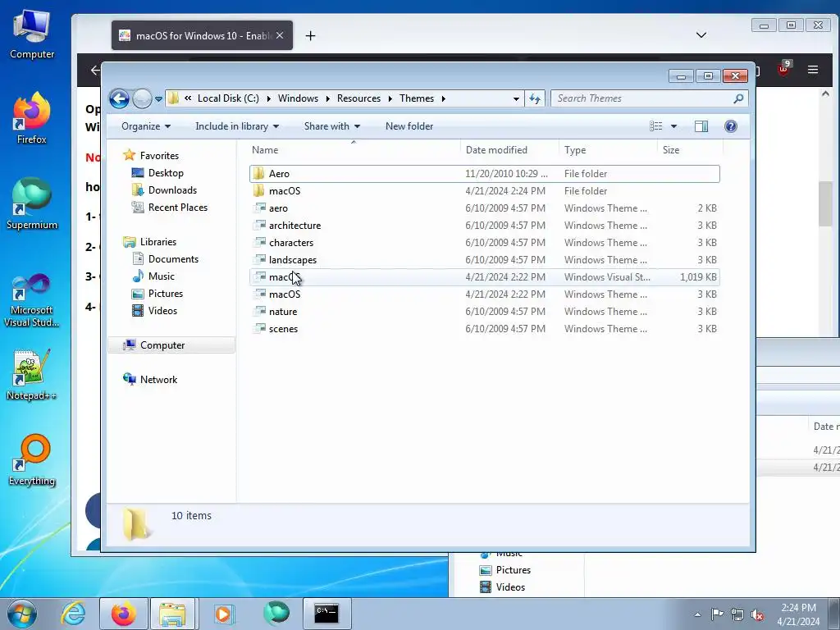Viewport: 840px width, 630px height.
Task: Change view using the view icon
Action: (x=655, y=126)
